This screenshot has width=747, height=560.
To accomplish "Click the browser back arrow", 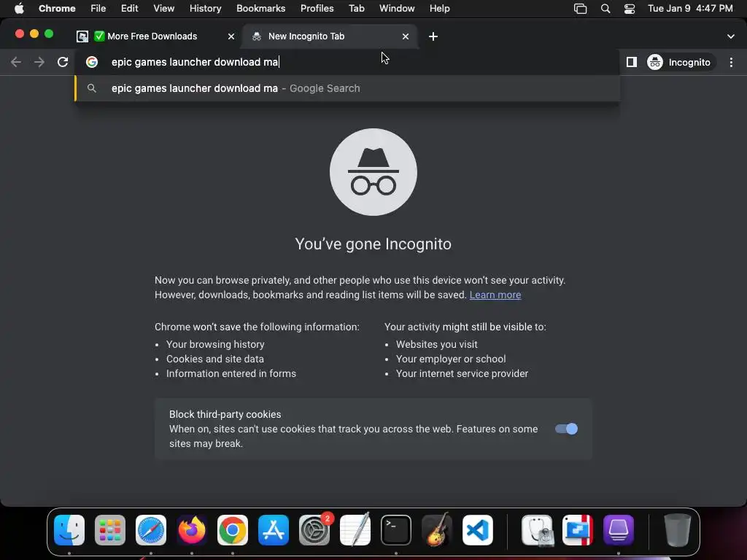I will tap(16, 62).
